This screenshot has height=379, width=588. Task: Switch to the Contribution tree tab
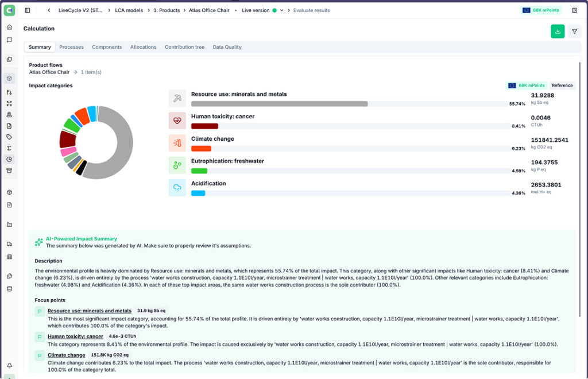pos(184,47)
